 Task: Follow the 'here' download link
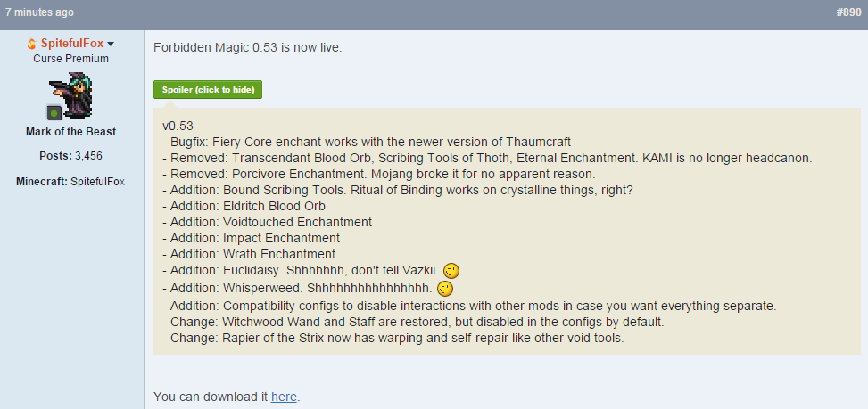[284, 397]
